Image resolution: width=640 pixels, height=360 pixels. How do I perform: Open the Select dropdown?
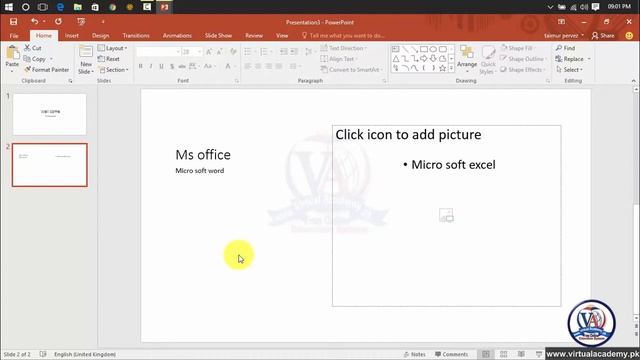(x=569, y=70)
